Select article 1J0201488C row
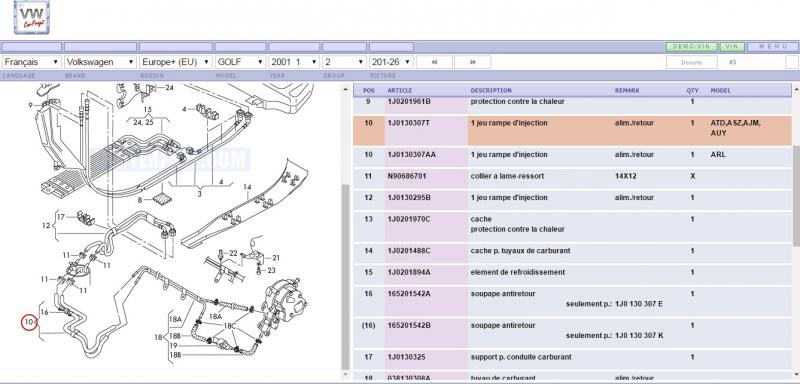This screenshot has height=384, width=800. coord(572,253)
